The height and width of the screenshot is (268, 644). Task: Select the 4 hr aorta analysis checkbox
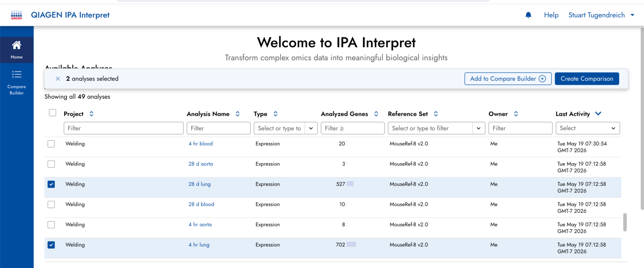point(51,225)
